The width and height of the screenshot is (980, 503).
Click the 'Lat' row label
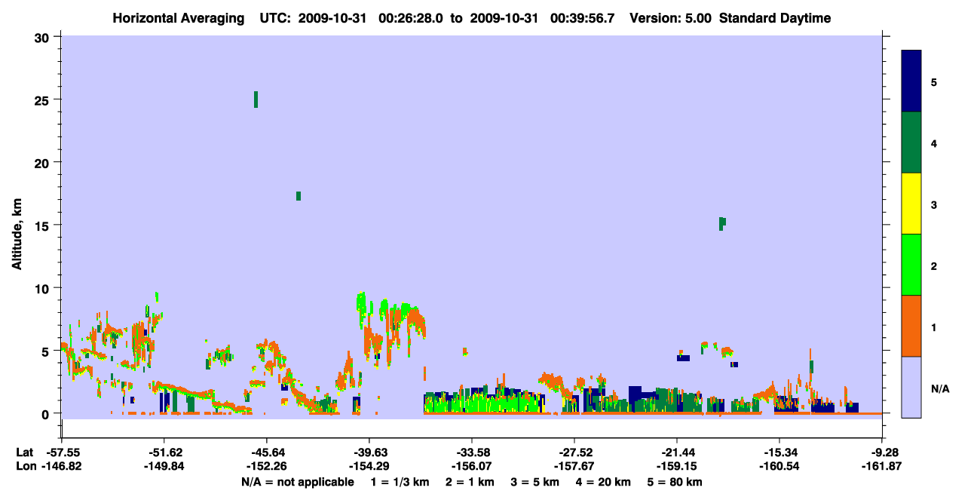pyautogui.click(x=24, y=452)
